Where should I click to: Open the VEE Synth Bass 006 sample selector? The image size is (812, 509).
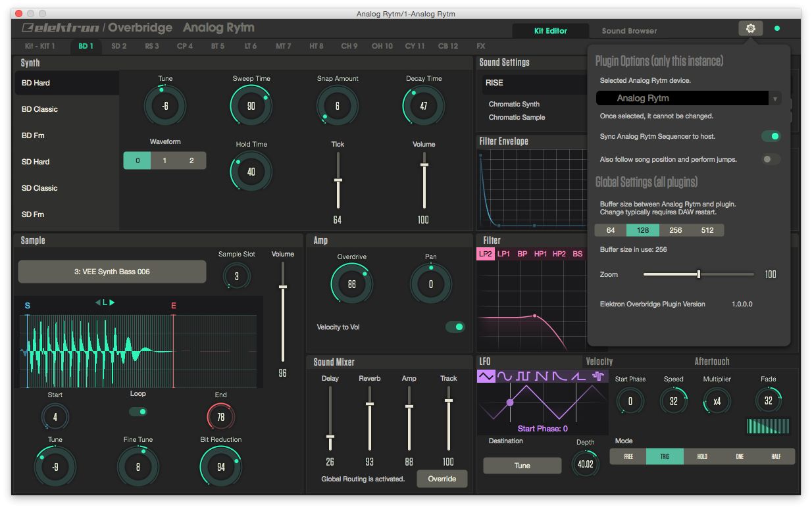click(x=112, y=272)
